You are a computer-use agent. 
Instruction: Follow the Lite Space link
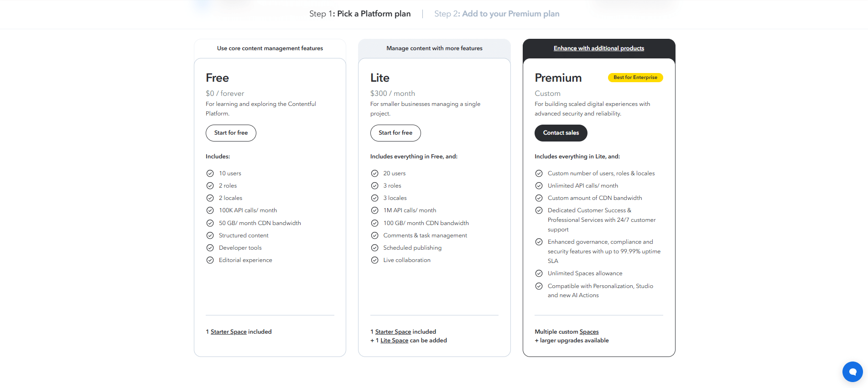pyautogui.click(x=394, y=341)
